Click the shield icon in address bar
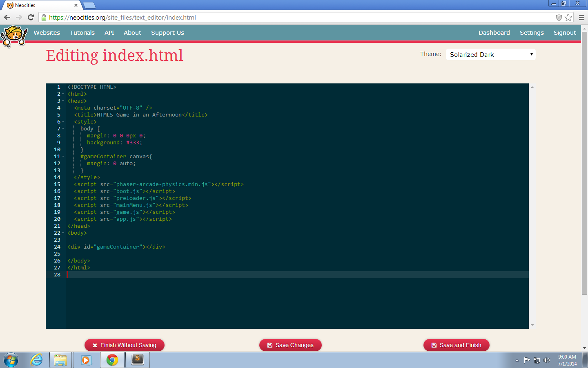The image size is (588, 368). [559, 17]
